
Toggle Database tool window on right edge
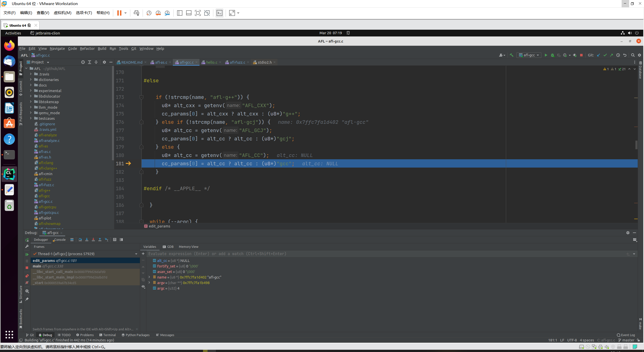(640, 70)
